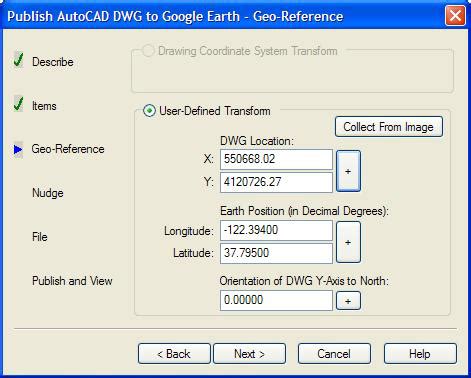
Task: Cancel the publish wizard
Action: [334, 354]
